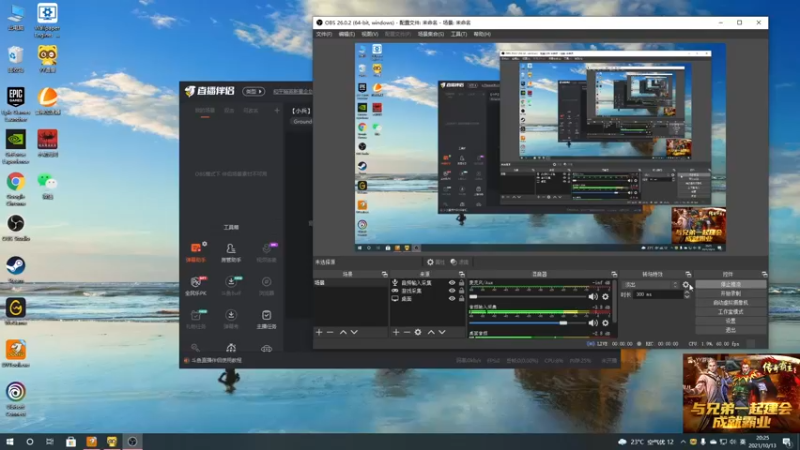The height and width of the screenshot is (450, 800).
Task: Toggle visibility of the 游戏采集 source
Action: click(x=452, y=291)
